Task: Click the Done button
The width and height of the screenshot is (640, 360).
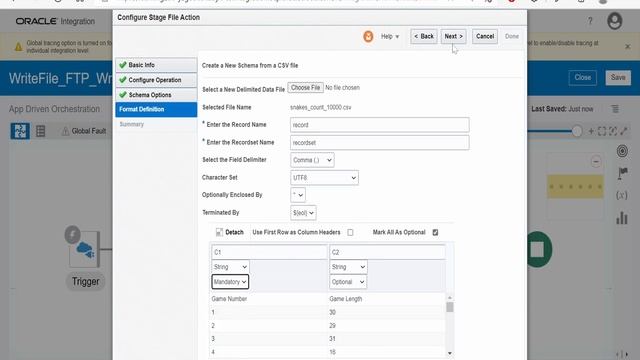Action: [x=511, y=36]
